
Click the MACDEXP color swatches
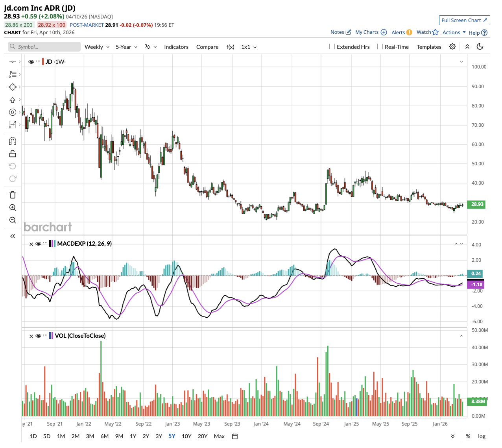[x=52, y=244]
